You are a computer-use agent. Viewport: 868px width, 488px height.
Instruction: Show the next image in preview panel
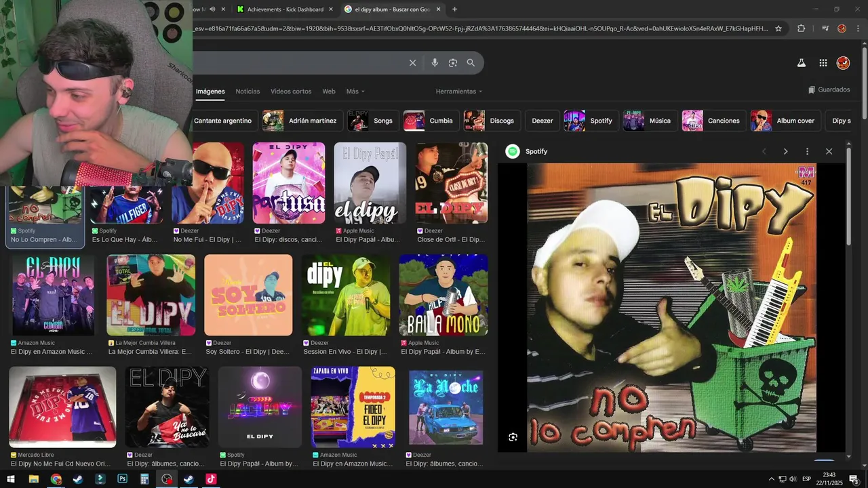coord(786,152)
